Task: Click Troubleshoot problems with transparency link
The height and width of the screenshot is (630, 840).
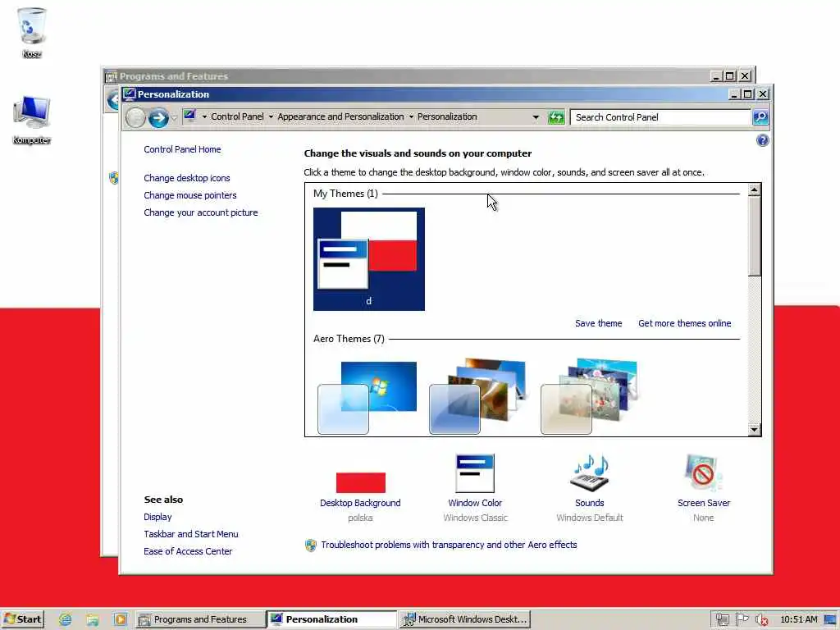Action: [449, 545]
